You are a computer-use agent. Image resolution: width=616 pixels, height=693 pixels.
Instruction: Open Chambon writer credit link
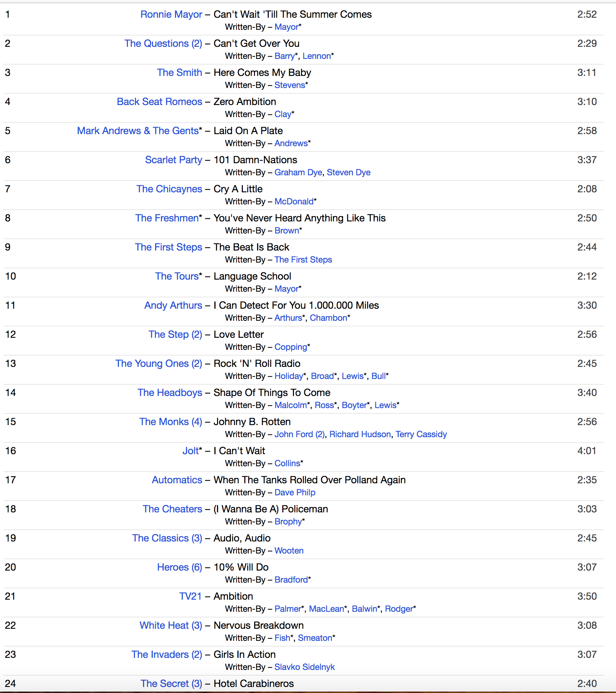(328, 318)
